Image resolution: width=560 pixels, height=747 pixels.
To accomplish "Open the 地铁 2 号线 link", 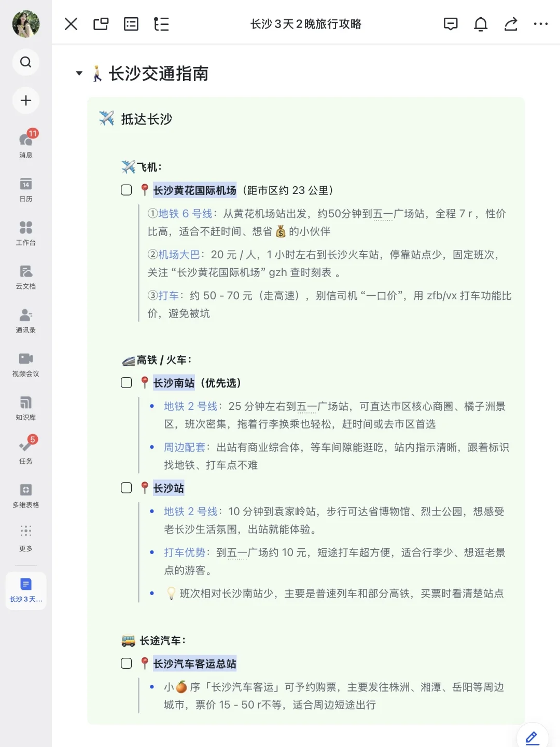I will (x=190, y=406).
